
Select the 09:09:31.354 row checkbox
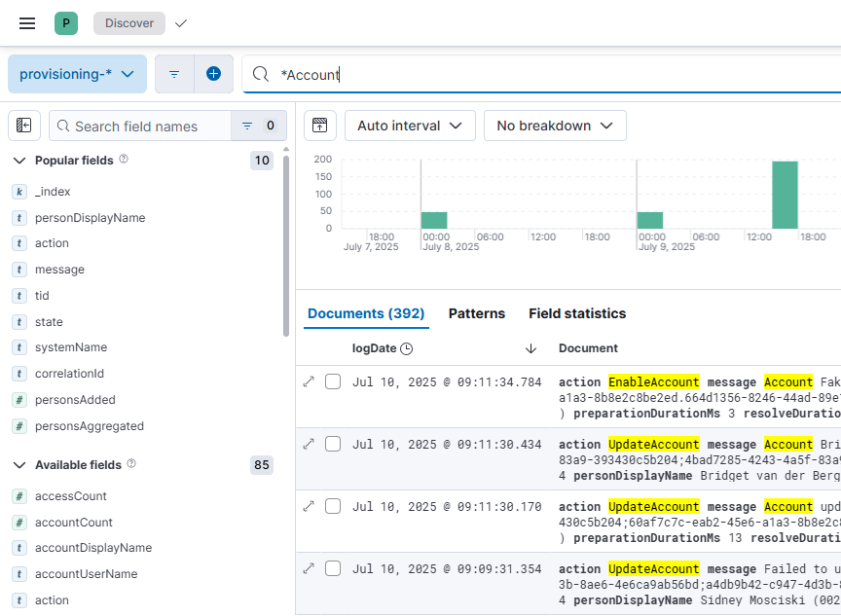[x=333, y=568]
